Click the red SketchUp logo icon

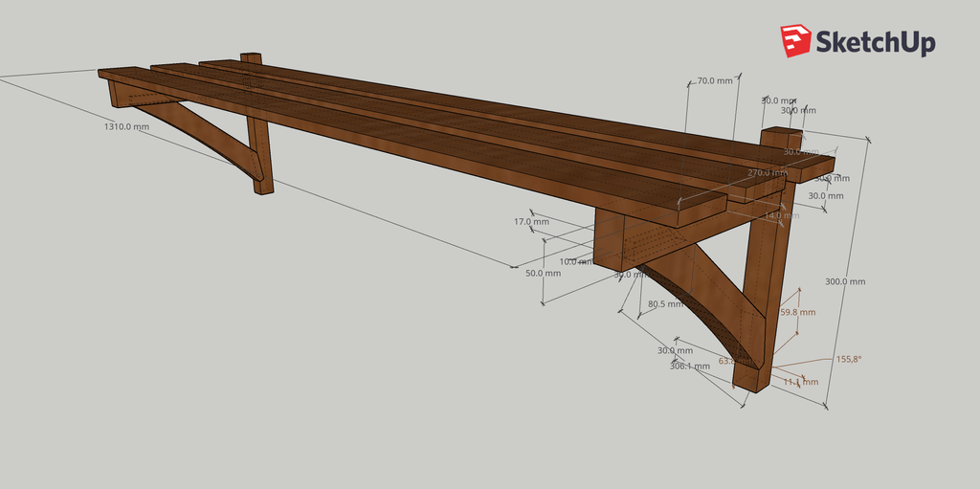pos(795,41)
